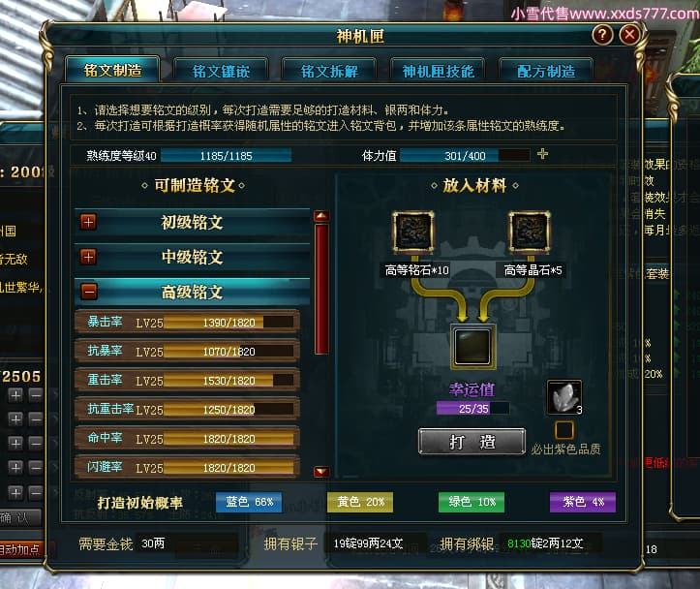Click the 高等晶石 material slot
Screen dimensions: 700x589
tap(530, 232)
